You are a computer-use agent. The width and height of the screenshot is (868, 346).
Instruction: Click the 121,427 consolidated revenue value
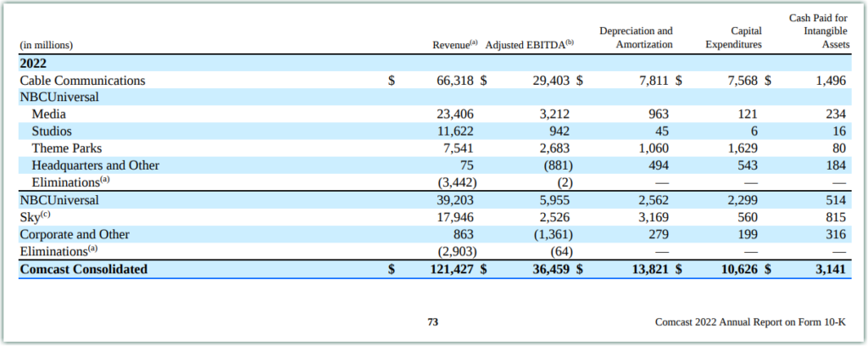[x=449, y=270]
